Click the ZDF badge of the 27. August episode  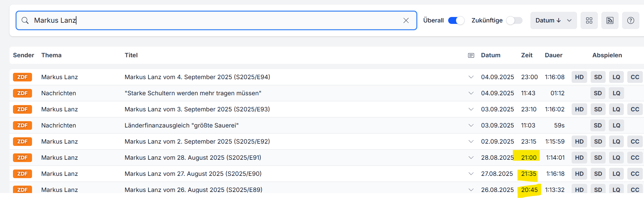point(22,174)
